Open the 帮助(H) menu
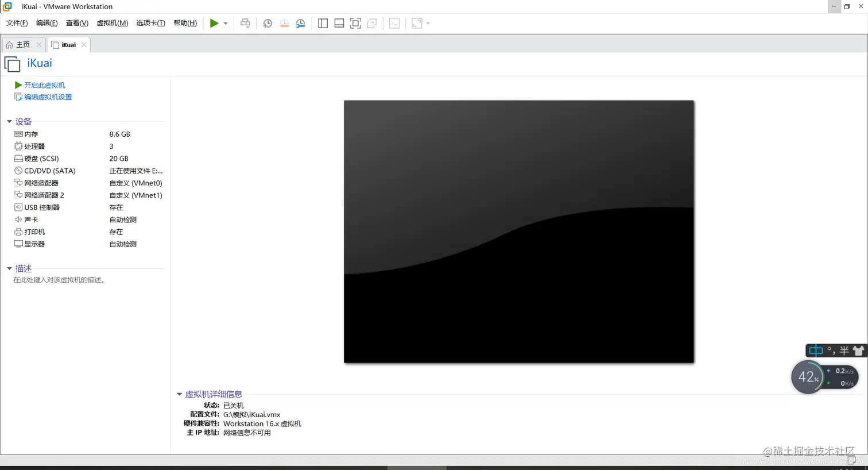 (x=185, y=23)
